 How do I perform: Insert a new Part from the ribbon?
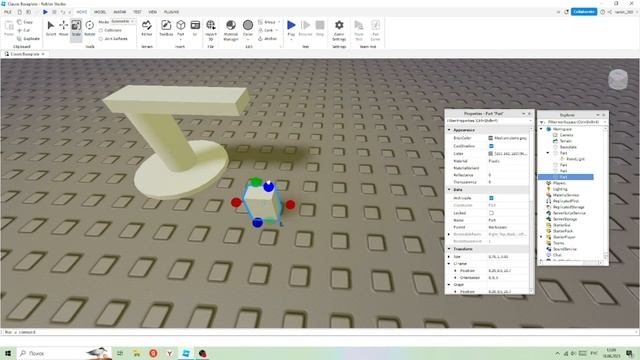click(181, 29)
